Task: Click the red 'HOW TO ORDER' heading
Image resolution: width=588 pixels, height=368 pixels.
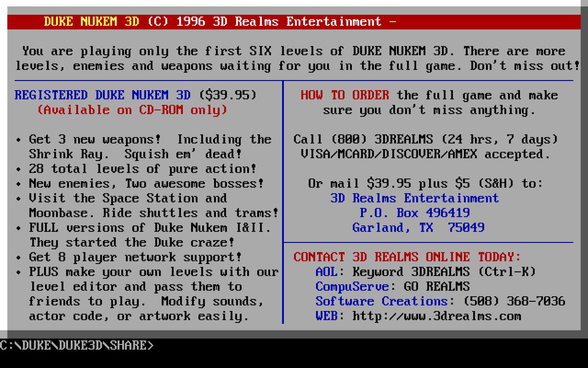Action: pyautogui.click(x=345, y=95)
